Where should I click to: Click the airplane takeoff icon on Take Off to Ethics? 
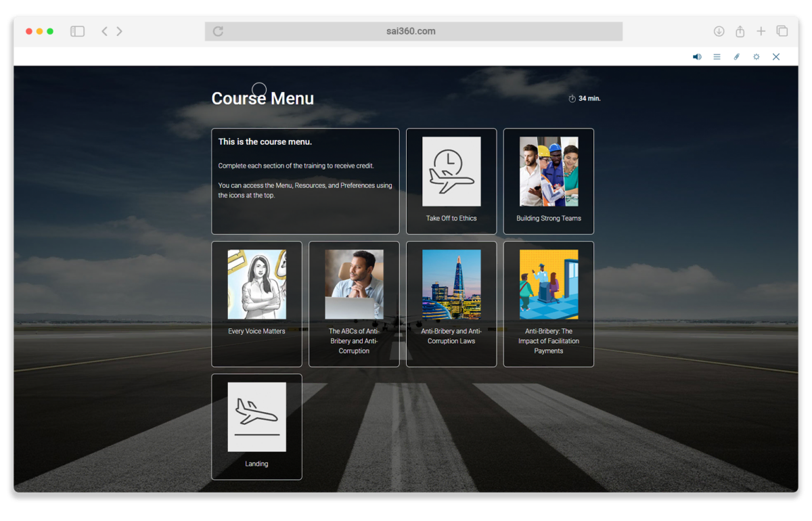(451, 171)
